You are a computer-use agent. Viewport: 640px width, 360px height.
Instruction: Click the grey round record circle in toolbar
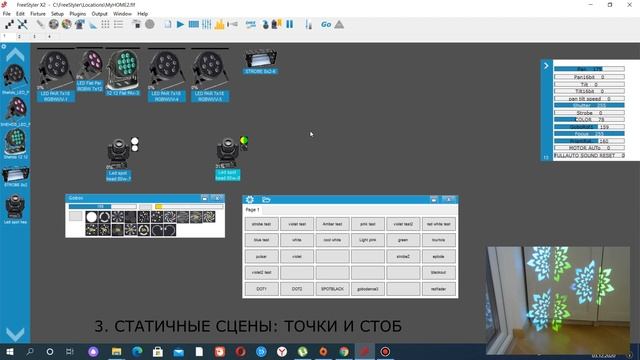(x=150, y=24)
